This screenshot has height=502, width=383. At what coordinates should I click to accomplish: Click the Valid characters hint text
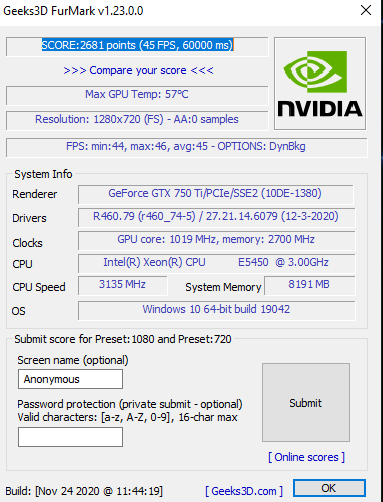(x=127, y=417)
